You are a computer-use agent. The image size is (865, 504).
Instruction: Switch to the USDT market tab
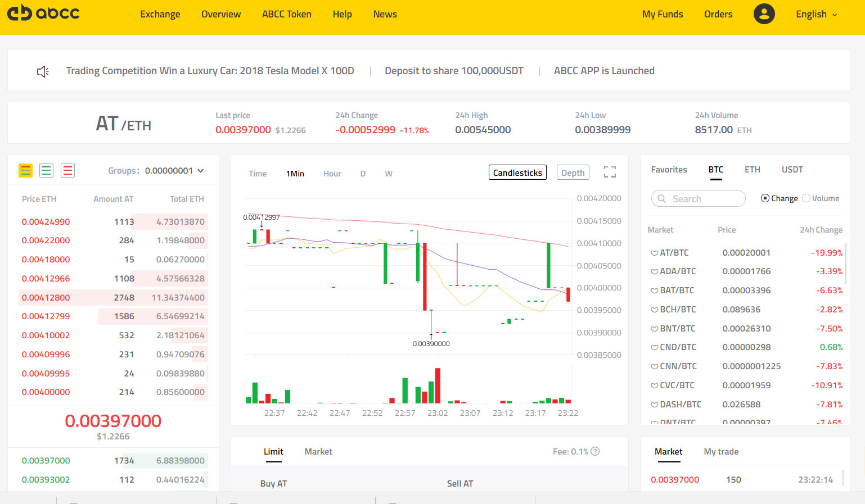792,170
